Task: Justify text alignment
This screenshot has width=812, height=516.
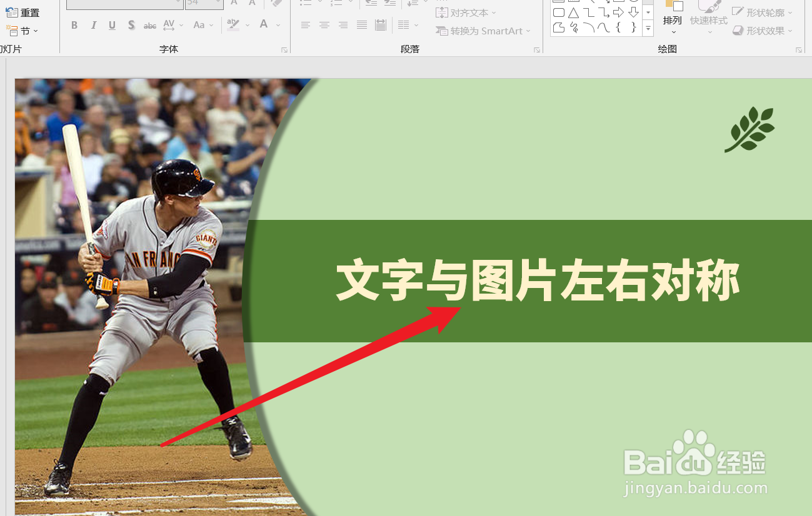Action: click(x=361, y=25)
